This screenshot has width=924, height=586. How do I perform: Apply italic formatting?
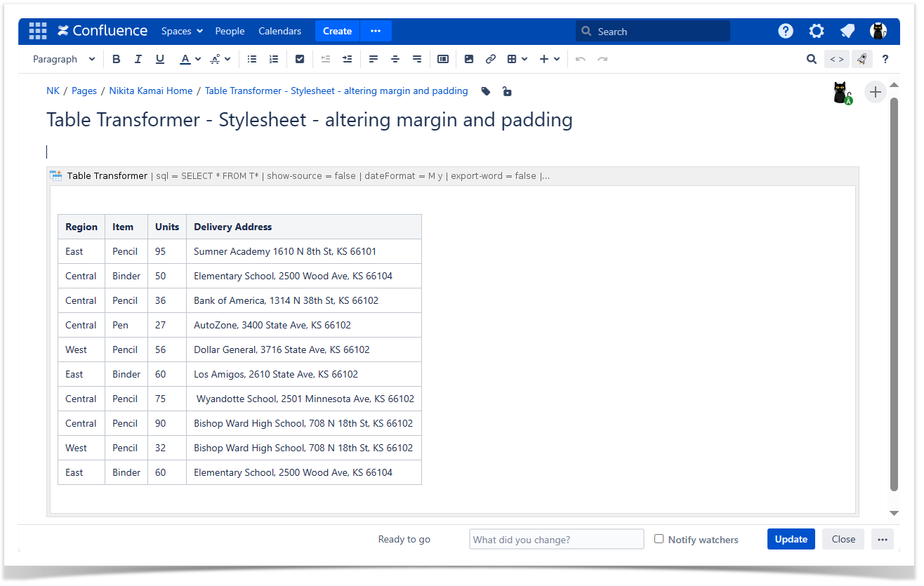tap(138, 60)
